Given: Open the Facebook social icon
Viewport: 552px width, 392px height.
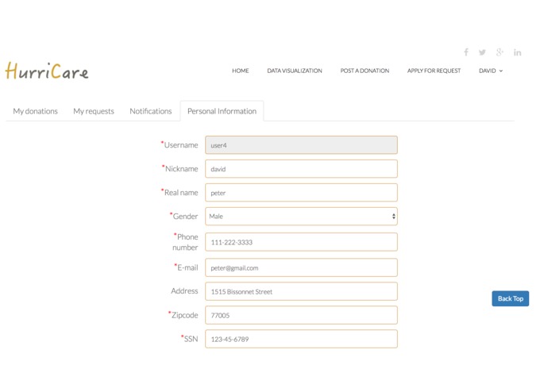Looking at the screenshot, I should [465, 52].
